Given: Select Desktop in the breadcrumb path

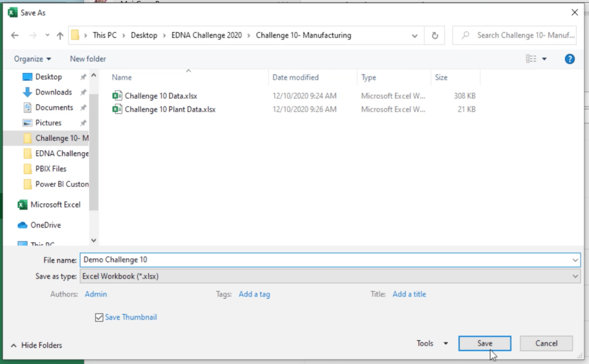Looking at the screenshot, I should pos(144,35).
